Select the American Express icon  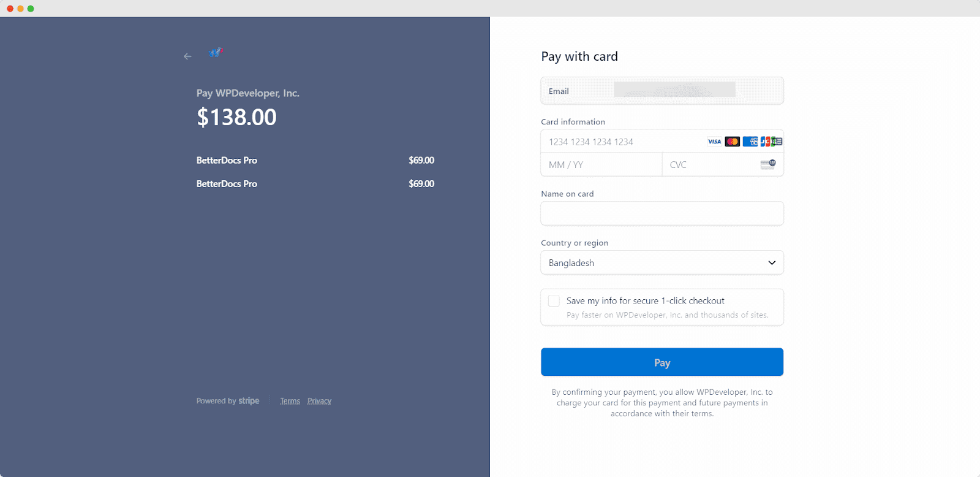coord(750,141)
